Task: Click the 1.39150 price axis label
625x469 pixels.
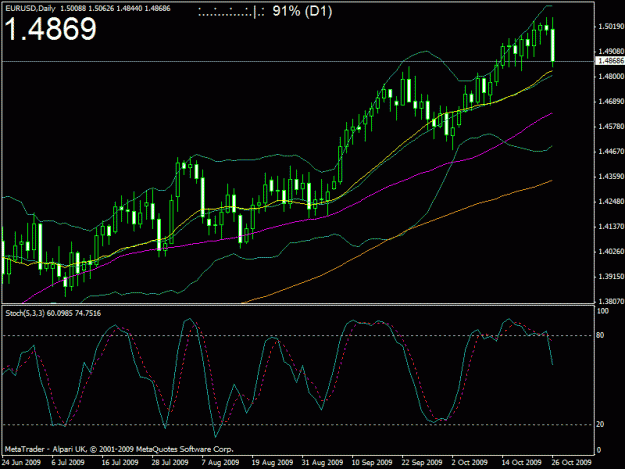Action: tap(611, 277)
